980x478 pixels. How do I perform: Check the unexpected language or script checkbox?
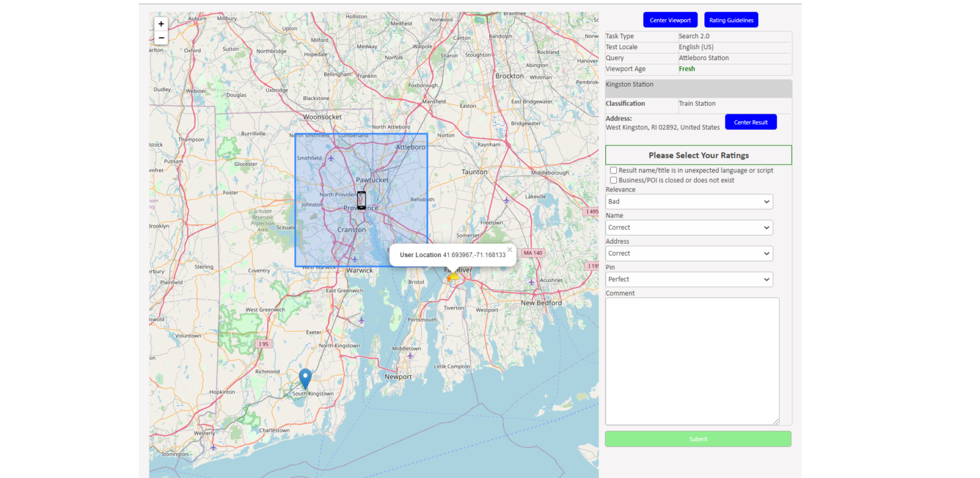(x=614, y=170)
